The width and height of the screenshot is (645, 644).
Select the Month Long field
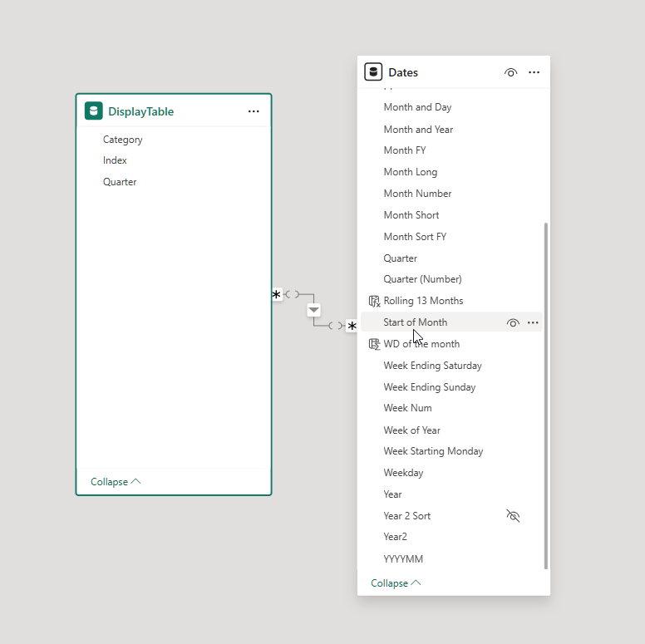(x=411, y=172)
